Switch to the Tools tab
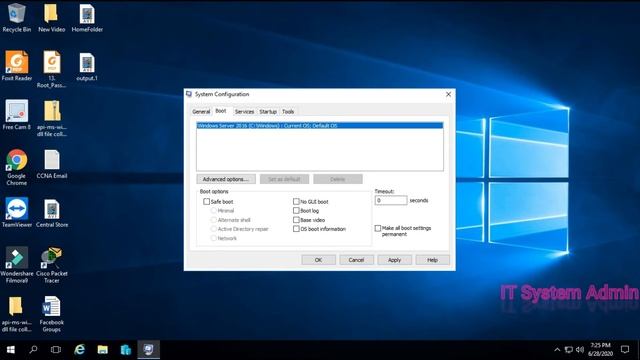This screenshot has width=640, height=360. tap(288, 111)
